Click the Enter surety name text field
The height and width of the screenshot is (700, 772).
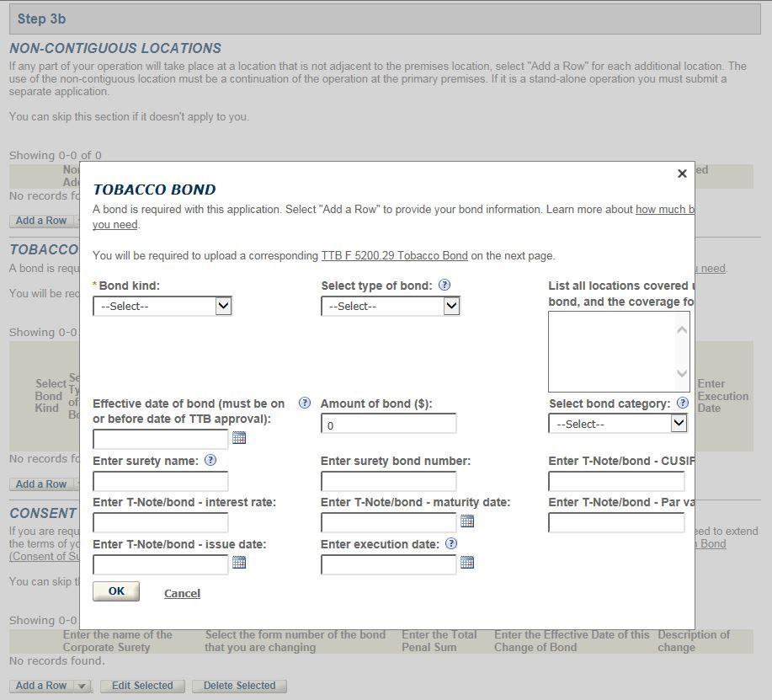coord(160,481)
